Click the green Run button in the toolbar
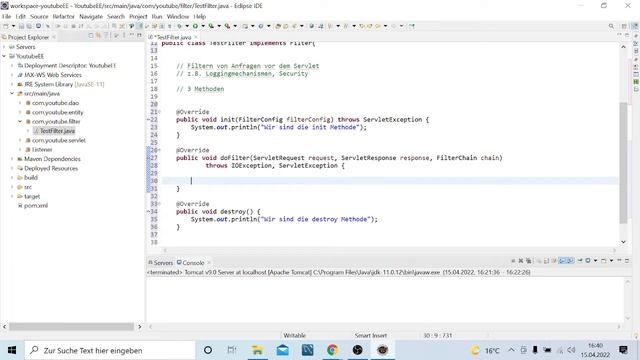Screen dimensions: 640x360 196,26
